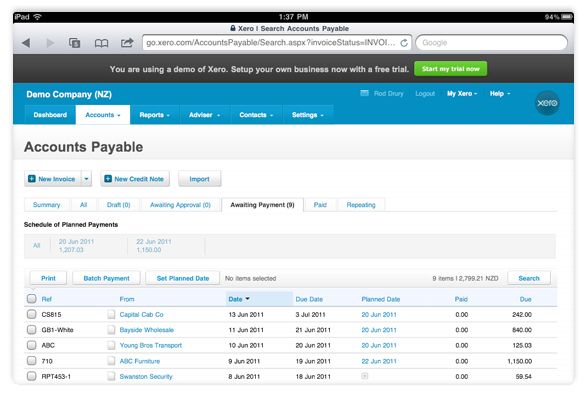This screenshot has height=395, width=586.
Task: Switch to the All invoices tab
Action: point(83,205)
